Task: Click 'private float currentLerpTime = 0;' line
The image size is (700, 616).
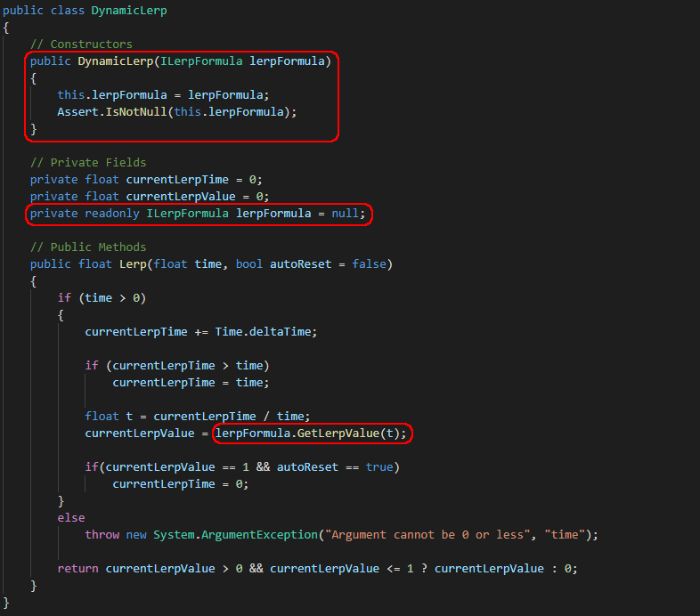Action: 146,180
